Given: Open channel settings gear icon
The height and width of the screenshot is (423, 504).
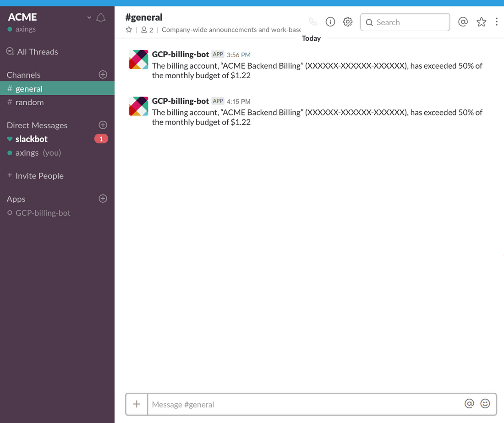Looking at the screenshot, I should pyautogui.click(x=347, y=22).
